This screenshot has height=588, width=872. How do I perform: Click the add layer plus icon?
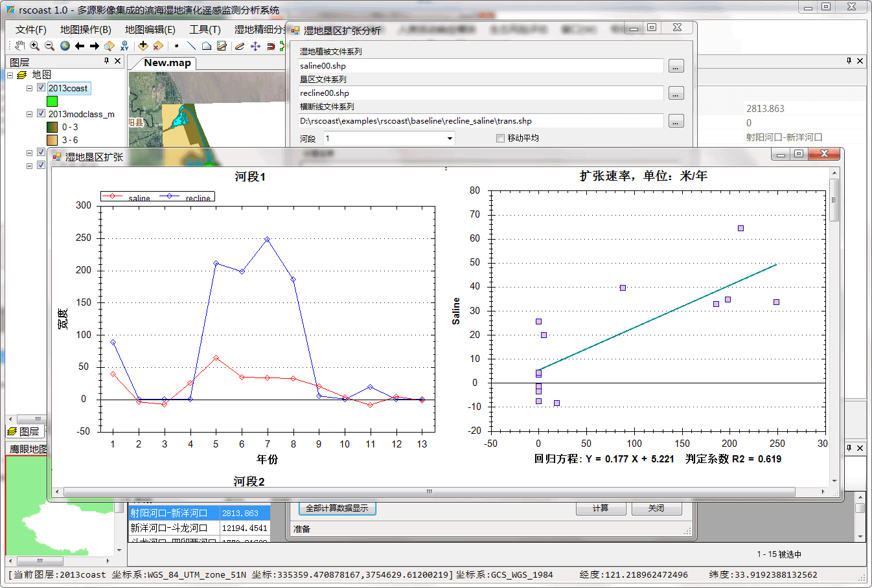tap(143, 46)
